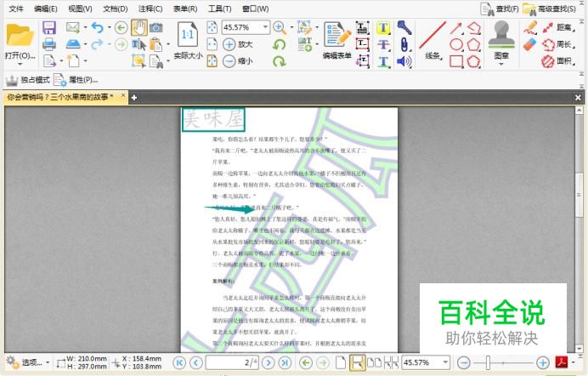Open the 文档(D) menu
This screenshot has height=376, width=588.
[x=116, y=9]
